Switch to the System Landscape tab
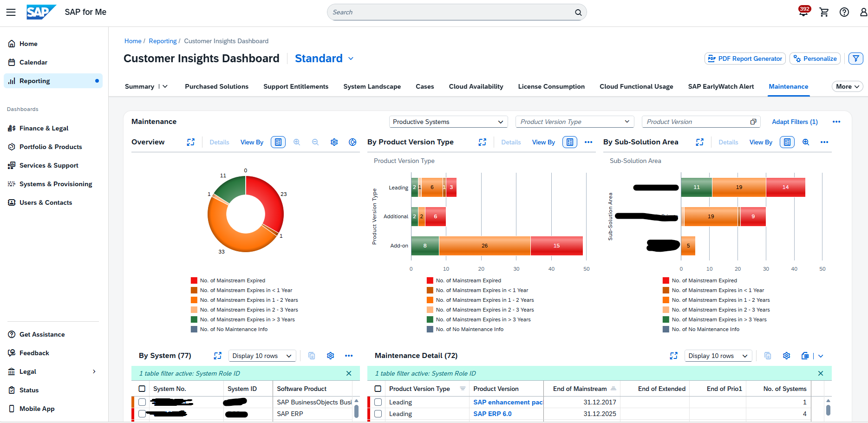 tap(372, 86)
